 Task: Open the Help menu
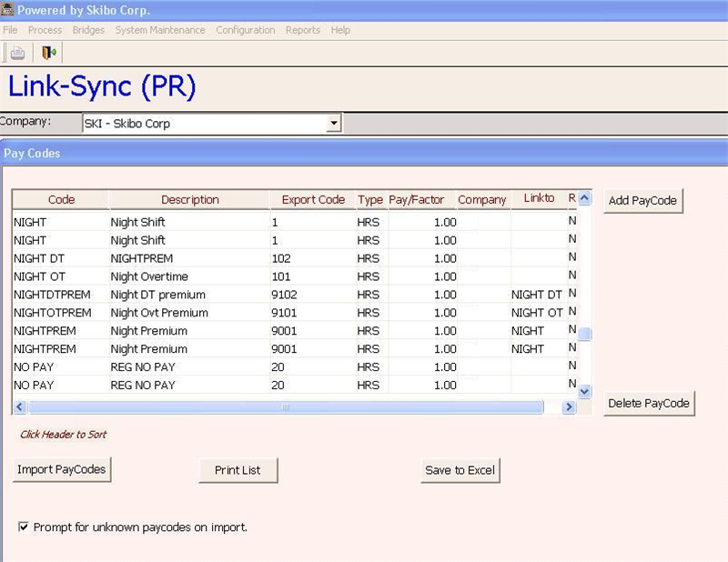340,30
